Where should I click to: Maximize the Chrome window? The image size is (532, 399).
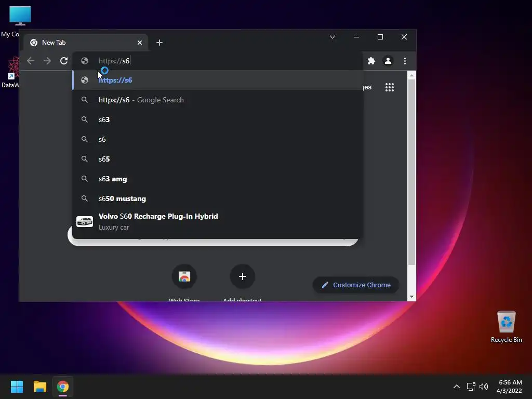pos(380,37)
